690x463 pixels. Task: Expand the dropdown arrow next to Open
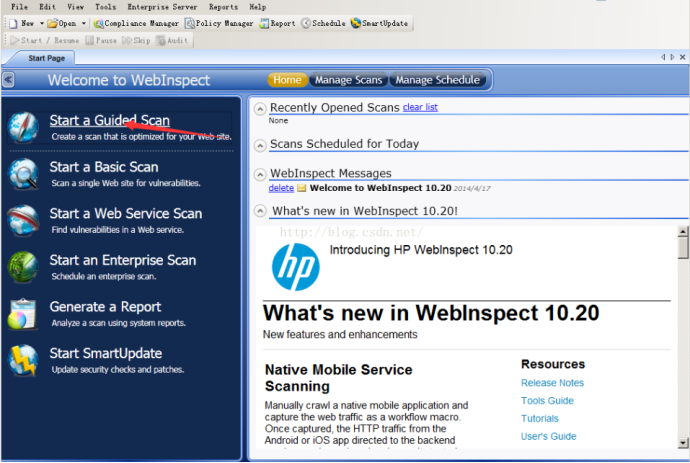(84, 23)
